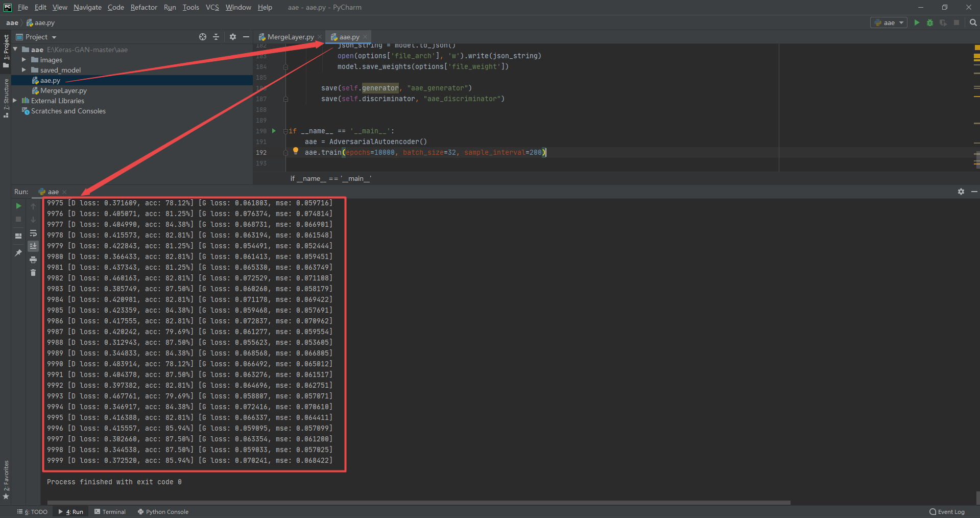
Task: Click 'Process finished with exit code 0' text
Action: point(114,482)
